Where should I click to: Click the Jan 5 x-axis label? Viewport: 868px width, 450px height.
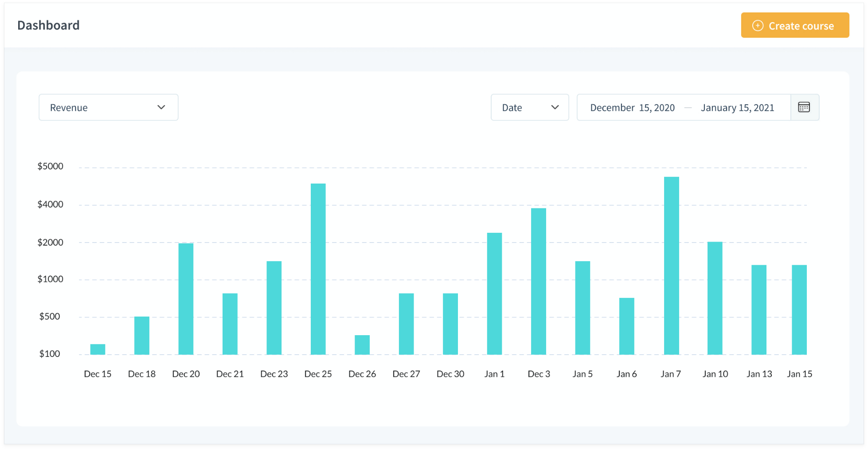coord(583,374)
